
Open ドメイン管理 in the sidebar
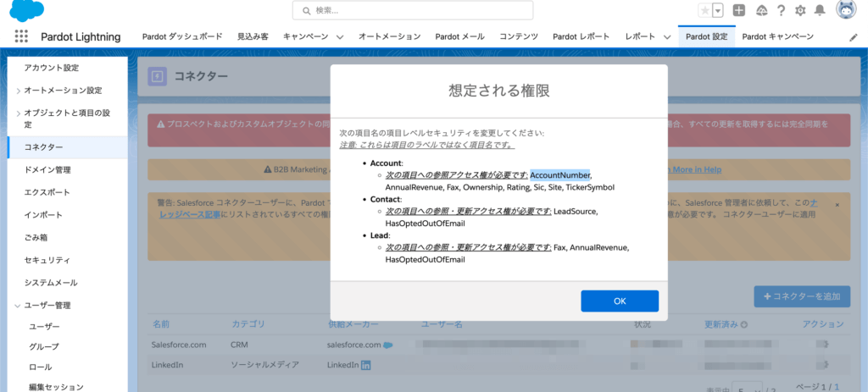47,169
